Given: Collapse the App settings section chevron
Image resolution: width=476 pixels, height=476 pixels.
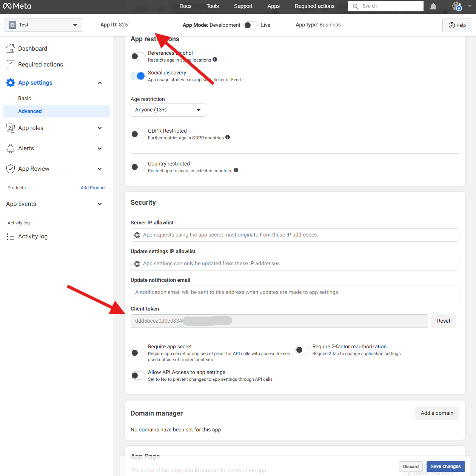Looking at the screenshot, I should pos(100,83).
